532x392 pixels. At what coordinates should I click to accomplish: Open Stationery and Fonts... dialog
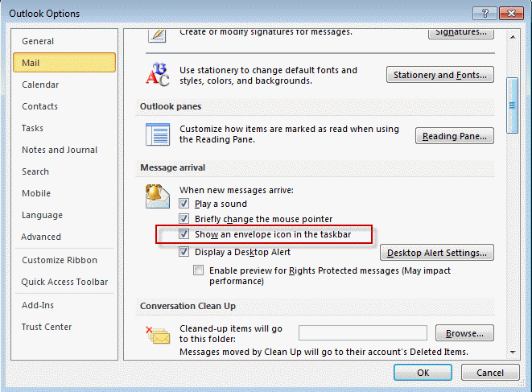440,75
